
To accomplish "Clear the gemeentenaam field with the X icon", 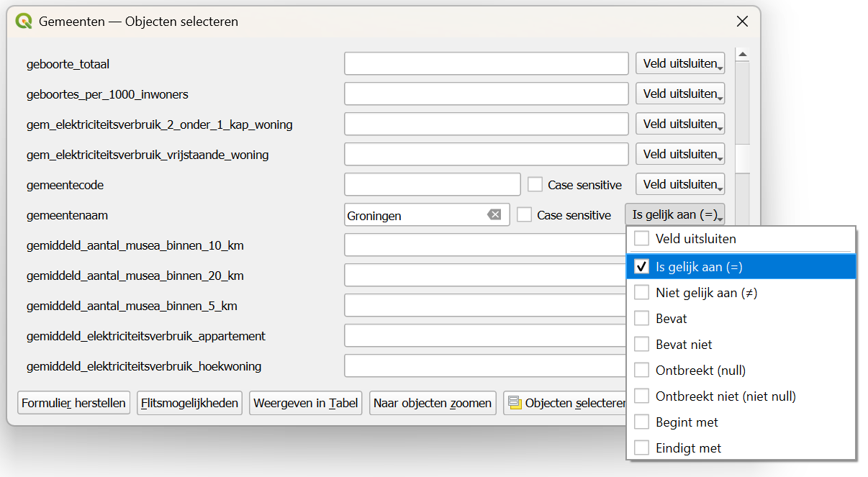I will [494, 214].
